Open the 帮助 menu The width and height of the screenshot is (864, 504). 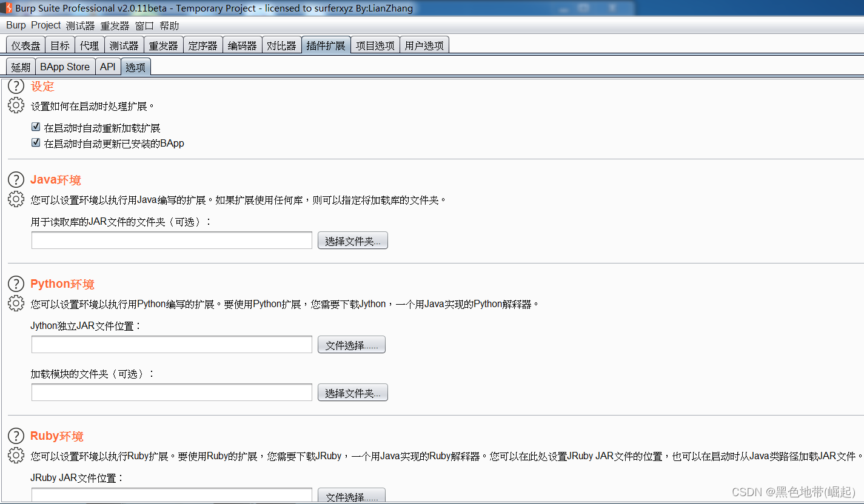click(x=169, y=25)
